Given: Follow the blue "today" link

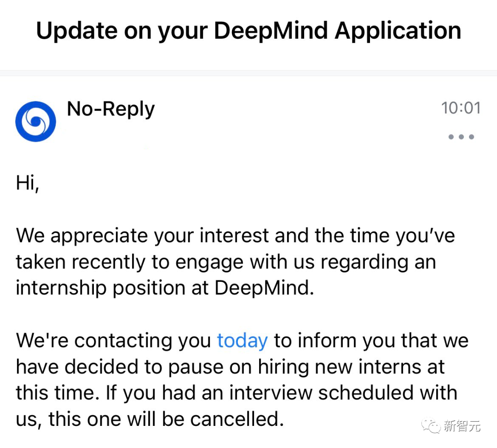Looking at the screenshot, I should (x=242, y=341).
